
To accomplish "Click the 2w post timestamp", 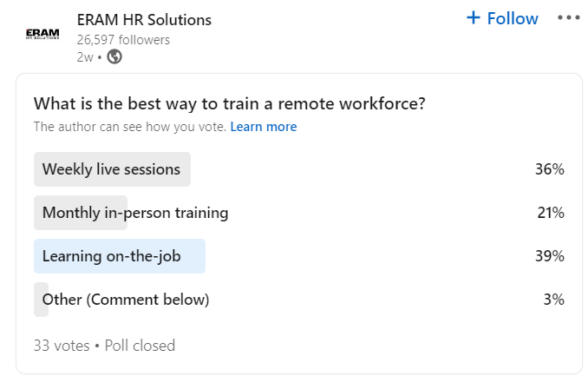I will tap(85, 57).
